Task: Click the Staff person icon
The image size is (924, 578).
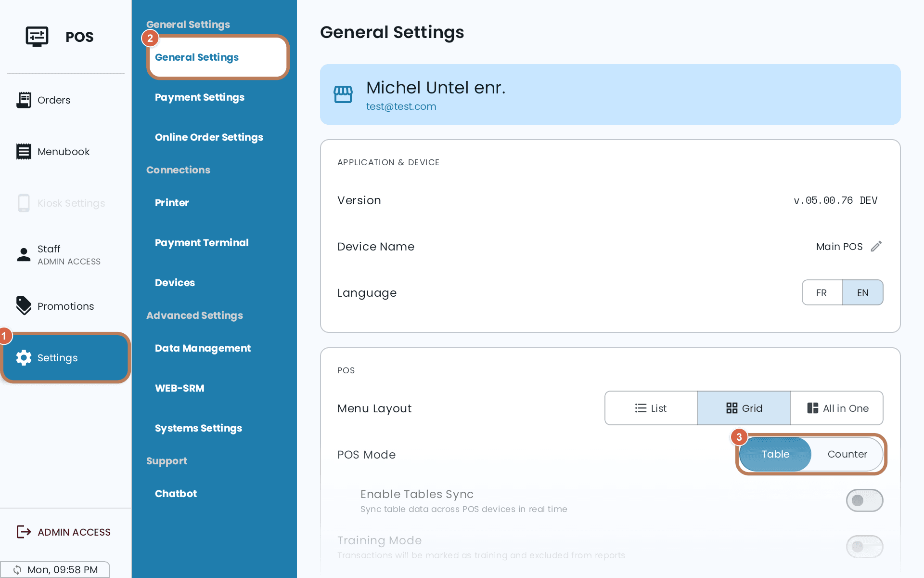Action: pos(24,254)
